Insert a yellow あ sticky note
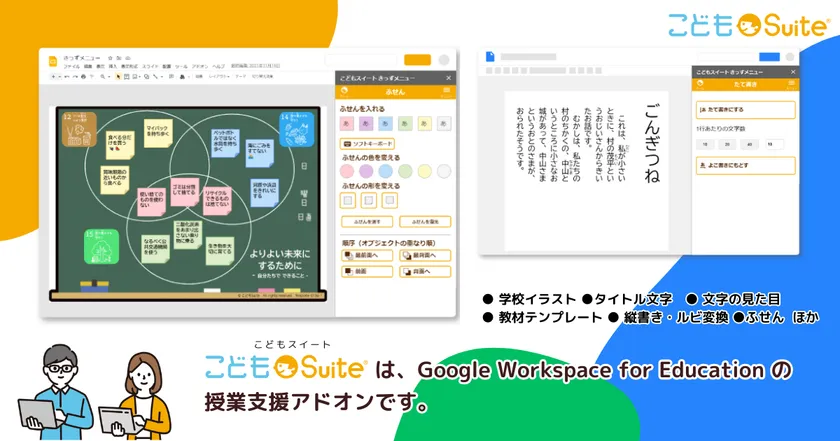 tap(424, 124)
